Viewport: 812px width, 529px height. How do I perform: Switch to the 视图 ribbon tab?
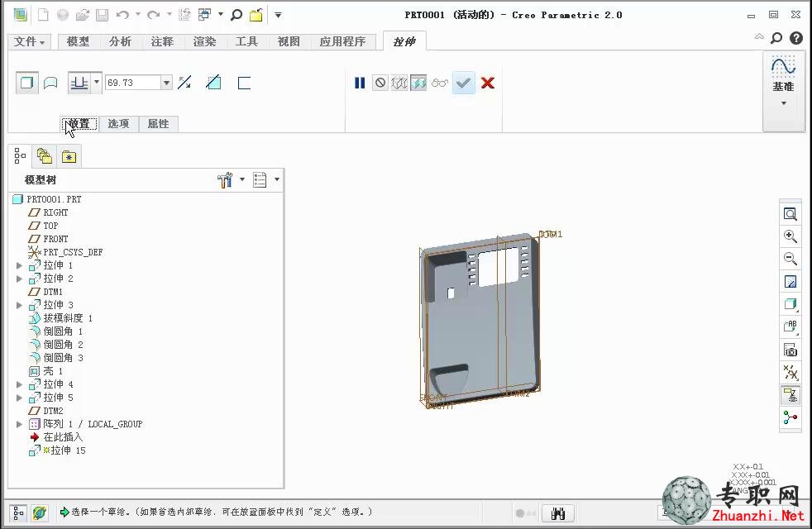289,41
